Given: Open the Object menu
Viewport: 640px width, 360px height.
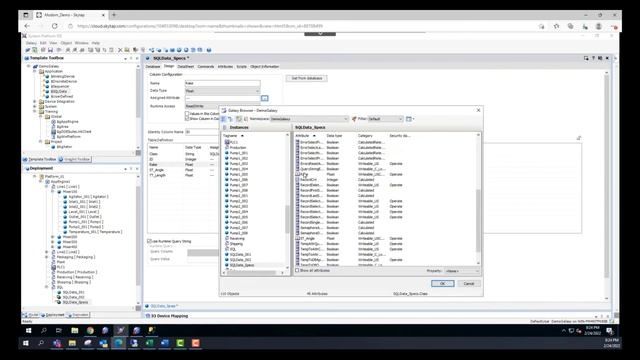Looking at the screenshot, I should [66, 43].
